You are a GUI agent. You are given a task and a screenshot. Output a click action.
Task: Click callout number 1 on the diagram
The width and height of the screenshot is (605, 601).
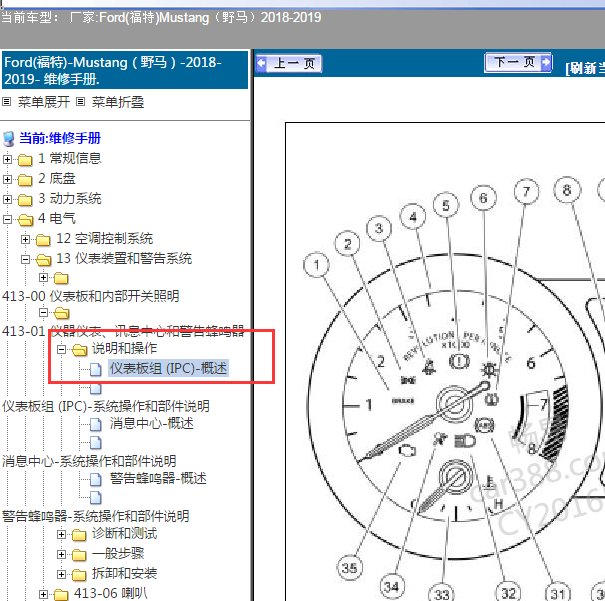coord(316,265)
